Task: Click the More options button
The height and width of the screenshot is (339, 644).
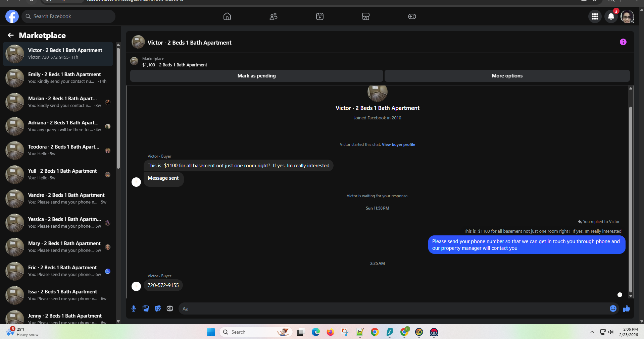Action: [507, 76]
